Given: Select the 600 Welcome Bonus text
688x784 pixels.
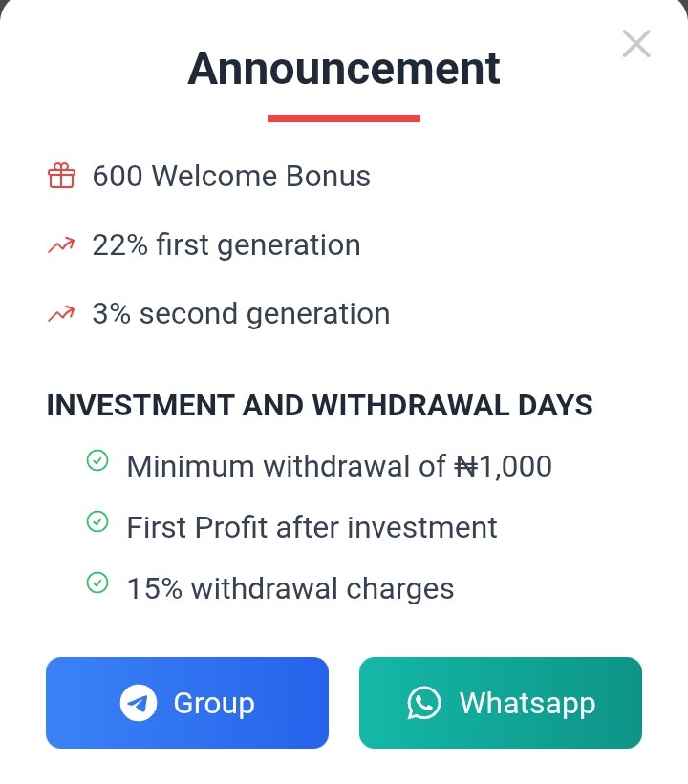Looking at the screenshot, I should pyautogui.click(x=231, y=176).
